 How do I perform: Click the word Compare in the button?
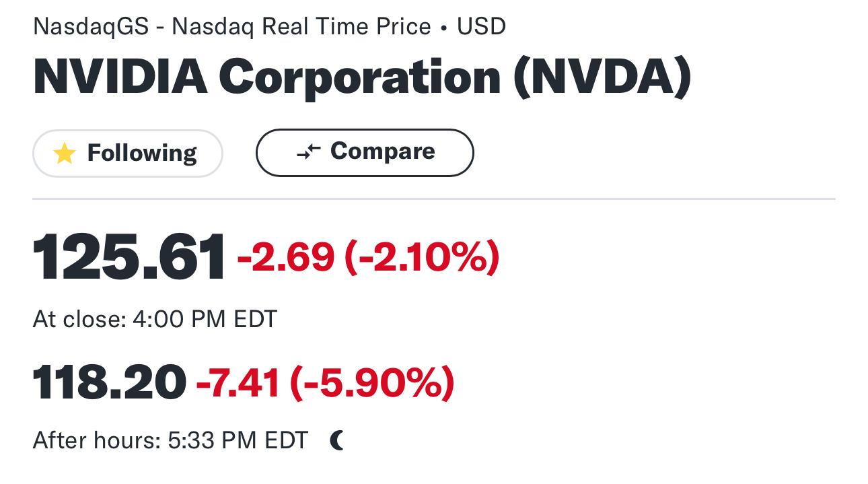383,151
